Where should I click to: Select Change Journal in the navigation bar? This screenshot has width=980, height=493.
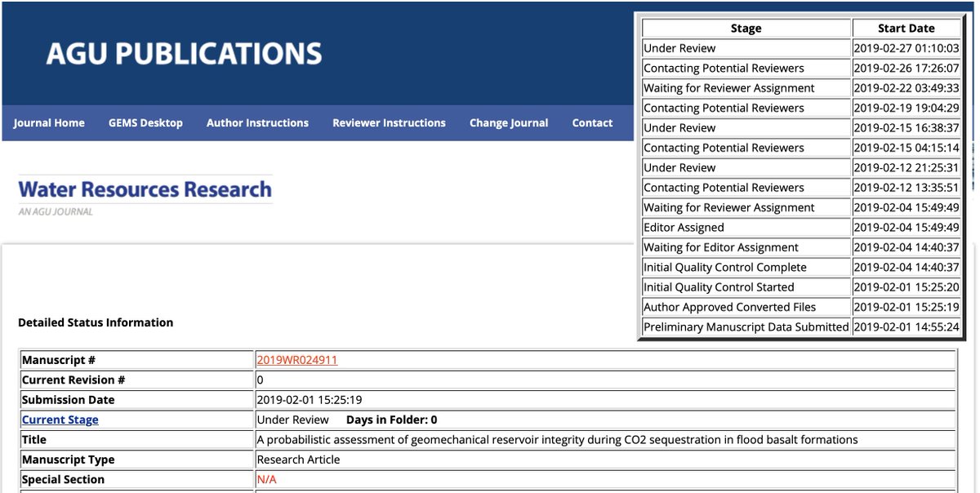tap(509, 123)
